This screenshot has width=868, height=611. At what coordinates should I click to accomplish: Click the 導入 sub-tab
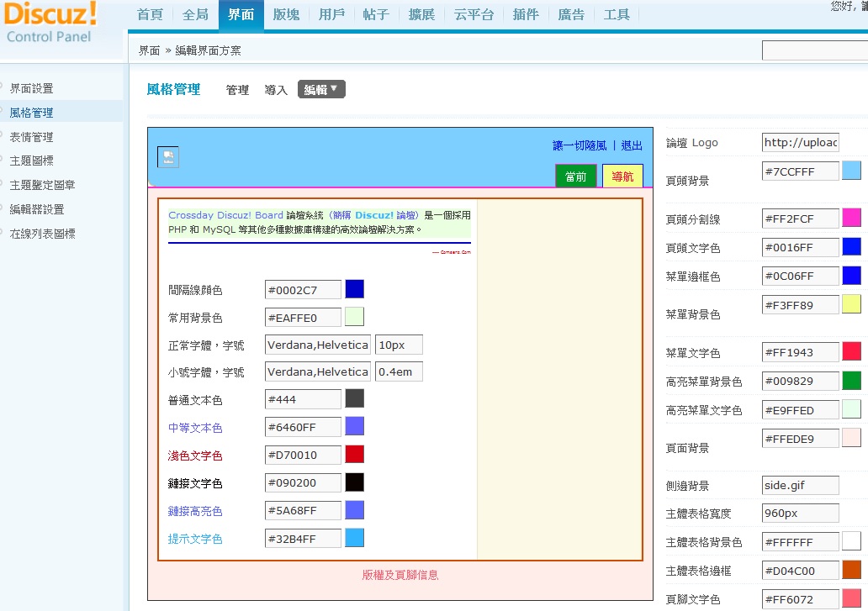pyautogui.click(x=276, y=90)
